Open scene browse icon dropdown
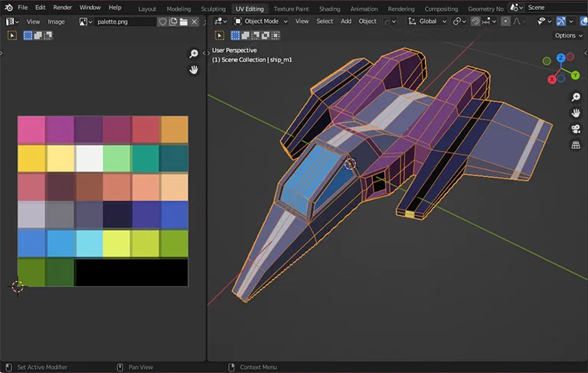 tap(516, 8)
